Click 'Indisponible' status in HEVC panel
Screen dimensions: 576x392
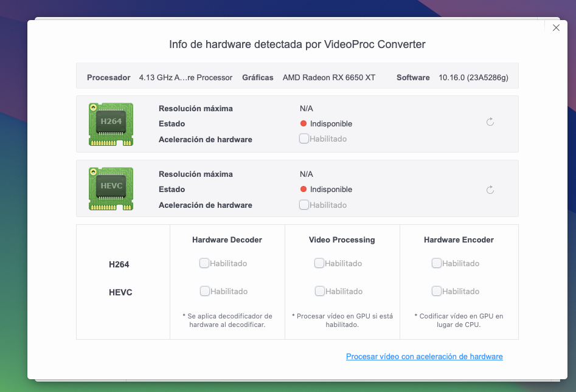coord(331,190)
